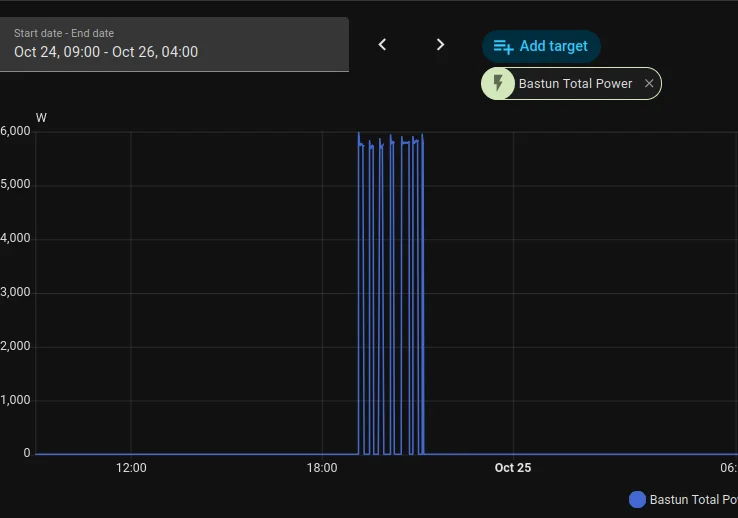Click the power spike cluster in the chart
The width and height of the screenshot is (738, 518).
pyautogui.click(x=391, y=294)
